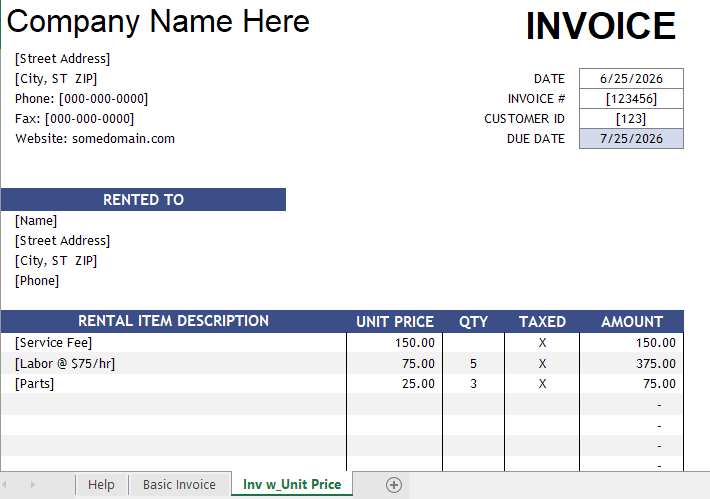Select the amount cell showing 375.00
This screenshot has height=499, width=710.
[632, 364]
